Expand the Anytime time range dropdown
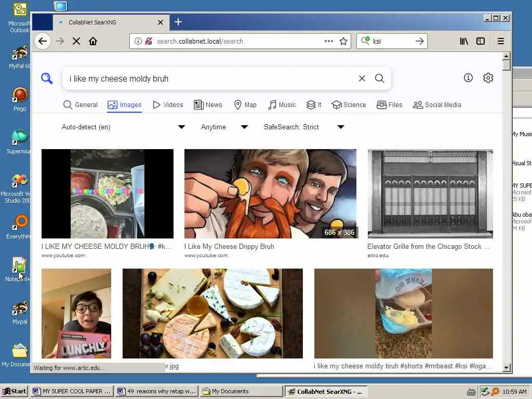532x399 pixels. coord(224,127)
